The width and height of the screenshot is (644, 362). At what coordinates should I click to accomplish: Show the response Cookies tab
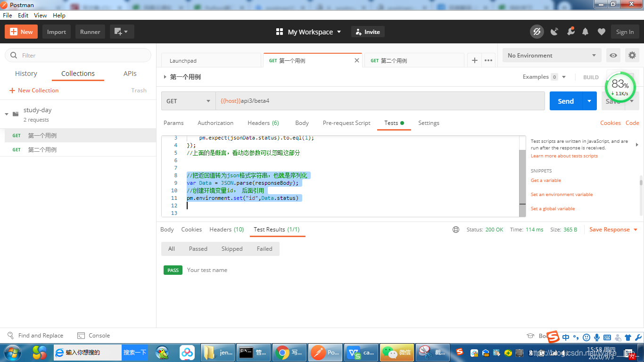pyautogui.click(x=191, y=230)
